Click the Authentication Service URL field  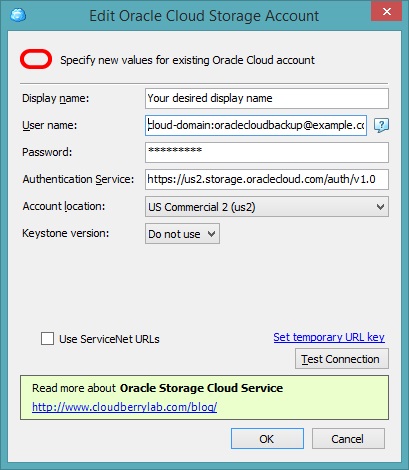[x=267, y=179]
